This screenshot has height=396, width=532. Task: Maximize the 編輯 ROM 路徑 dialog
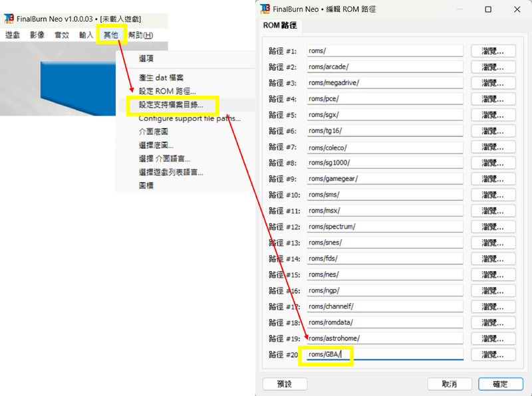488,9
